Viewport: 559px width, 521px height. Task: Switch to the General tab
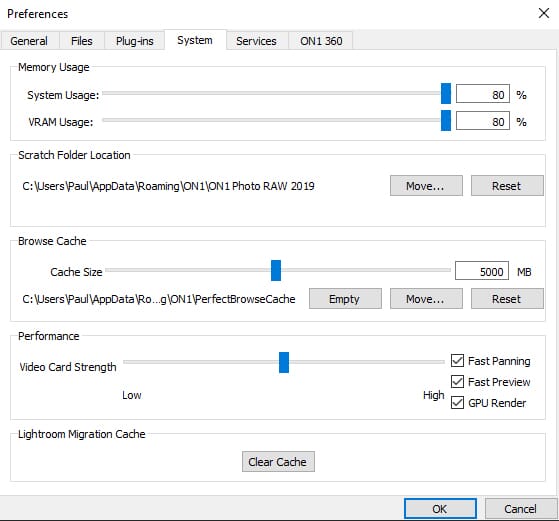click(29, 41)
